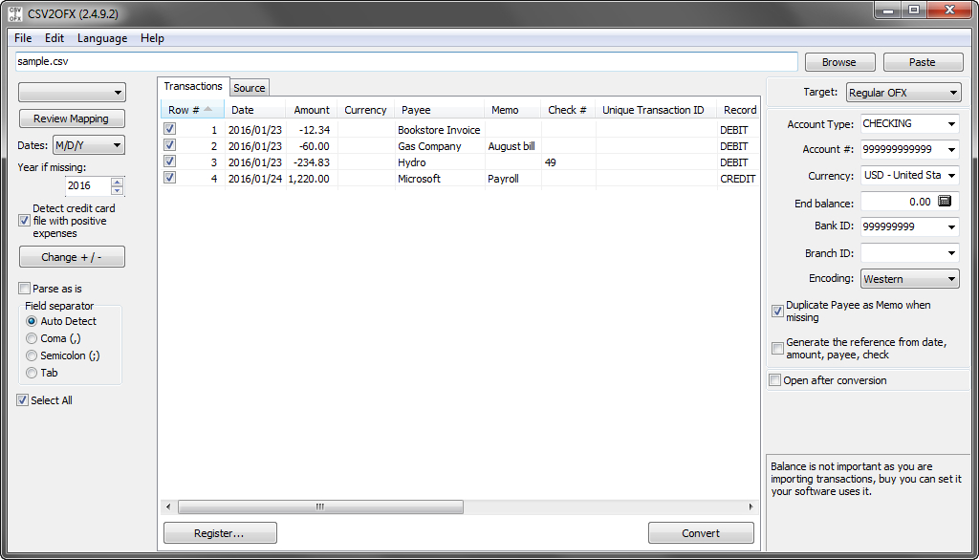Switch to the Transactions tab
The width and height of the screenshot is (979, 560).
click(193, 86)
